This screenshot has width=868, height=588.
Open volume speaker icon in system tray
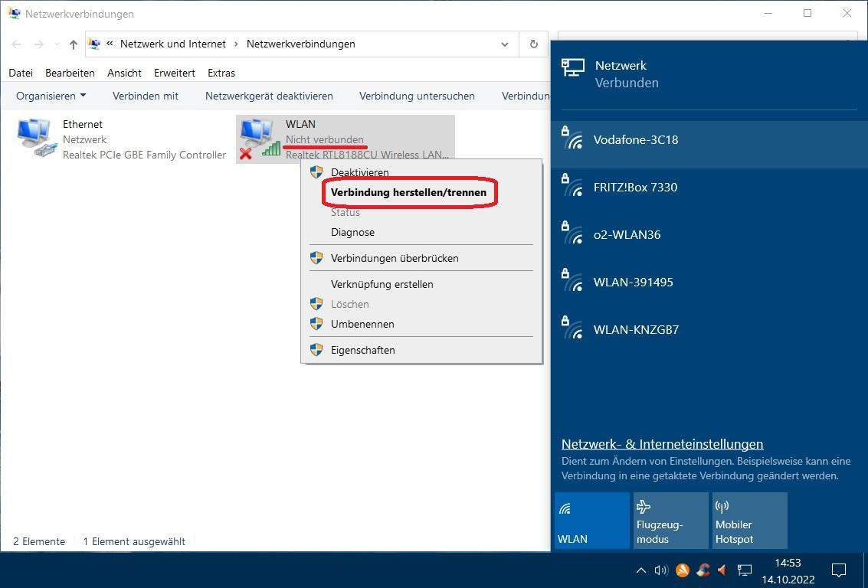[x=661, y=570]
